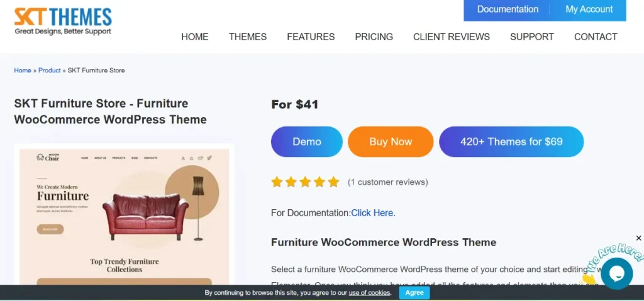Screen dimensions: 644x301
Task: Click the Furniture WooCommerce WordPress Theme heading
Action: (x=384, y=243)
